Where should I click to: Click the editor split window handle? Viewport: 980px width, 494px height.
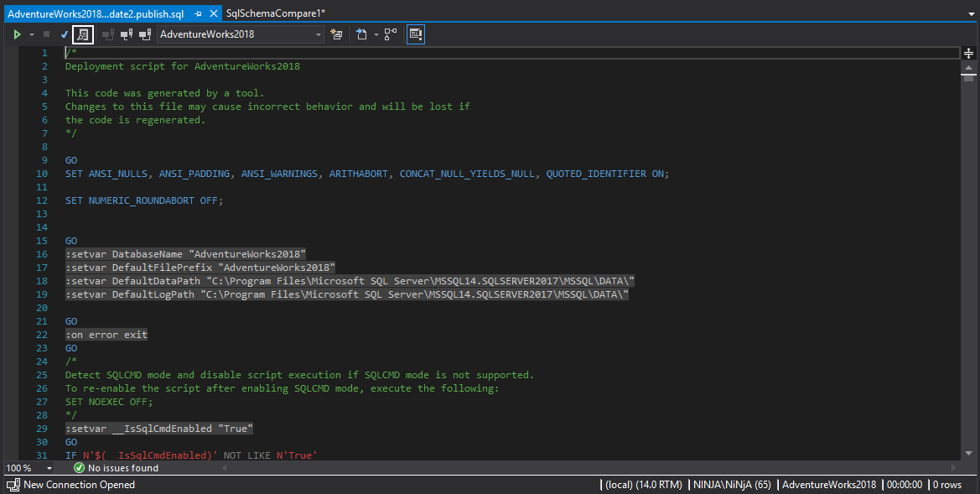[968, 53]
